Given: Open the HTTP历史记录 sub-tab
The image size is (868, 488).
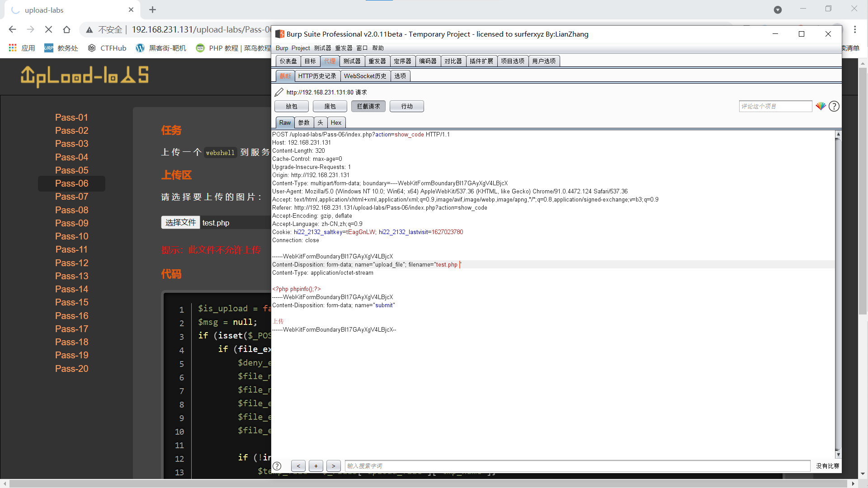Looking at the screenshot, I should [317, 76].
